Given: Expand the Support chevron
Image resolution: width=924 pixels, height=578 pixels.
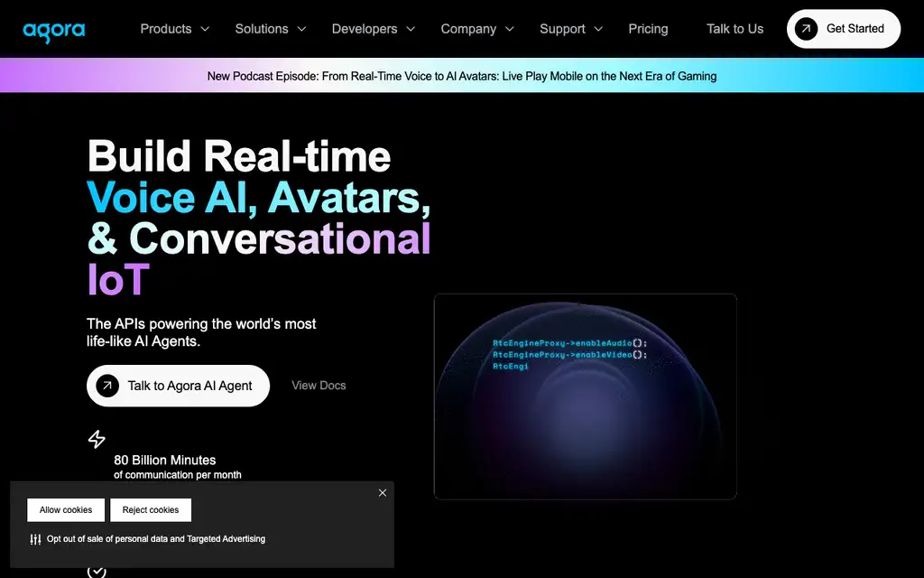Looking at the screenshot, I should [598, 29].
